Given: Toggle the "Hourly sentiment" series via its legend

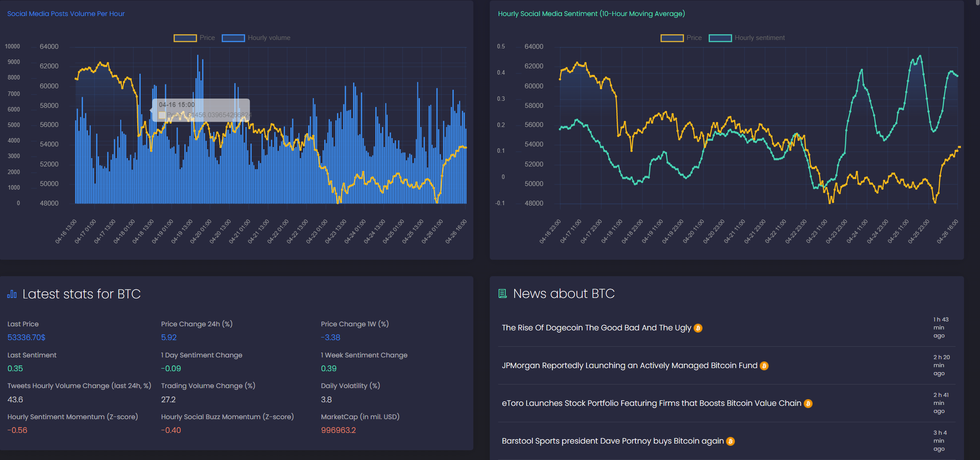Looking at the screenshot, I should click(760, 38).
